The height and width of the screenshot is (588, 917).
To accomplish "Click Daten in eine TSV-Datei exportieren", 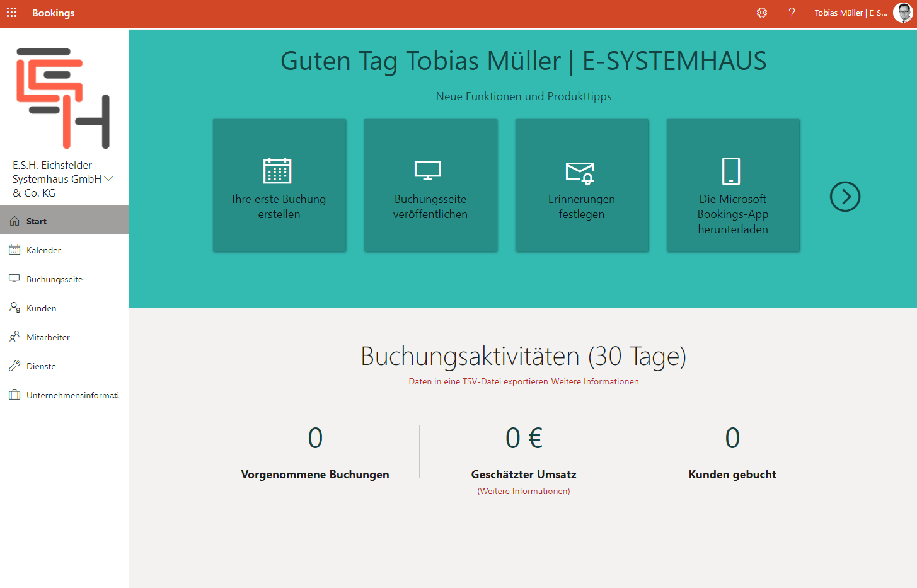I will (478, 381).
